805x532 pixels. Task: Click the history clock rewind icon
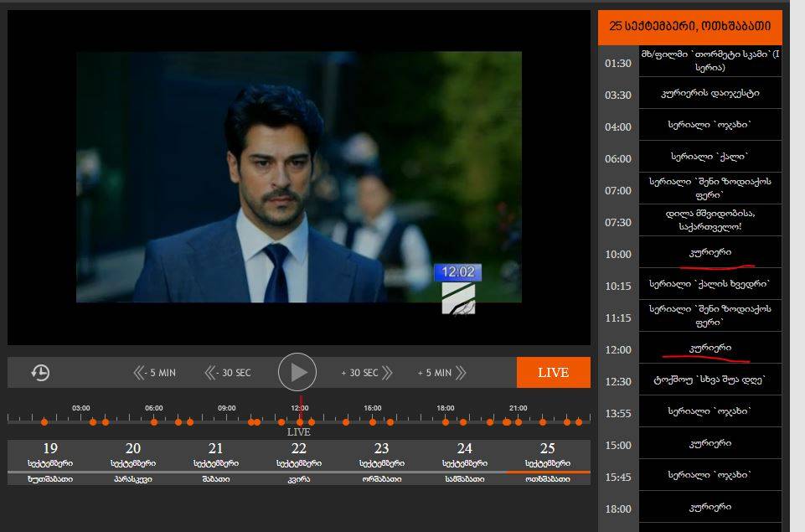pos(40,373)
